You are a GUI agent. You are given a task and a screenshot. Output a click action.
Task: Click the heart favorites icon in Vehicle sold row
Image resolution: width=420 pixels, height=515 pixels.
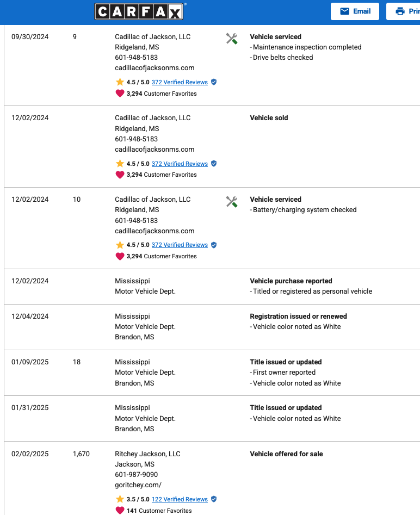tap(120, 175)
